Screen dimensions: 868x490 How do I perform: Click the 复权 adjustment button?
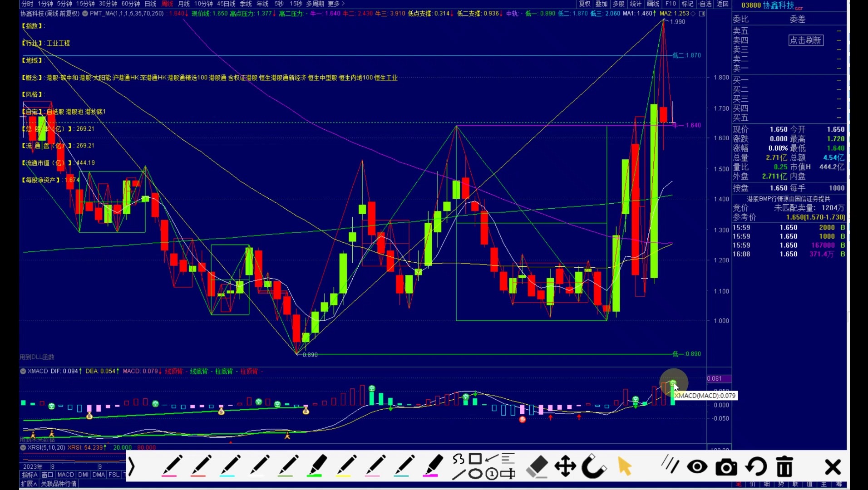(x=585, y=4)
